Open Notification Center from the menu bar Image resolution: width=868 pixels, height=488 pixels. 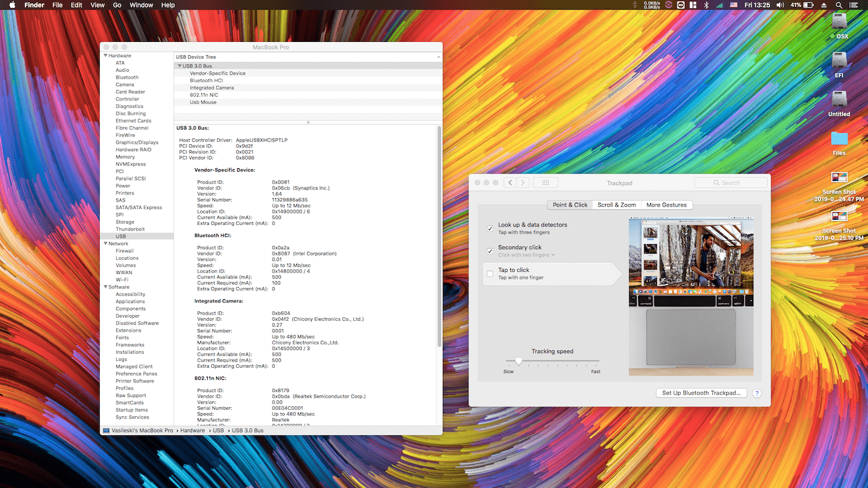pos(853,4)
